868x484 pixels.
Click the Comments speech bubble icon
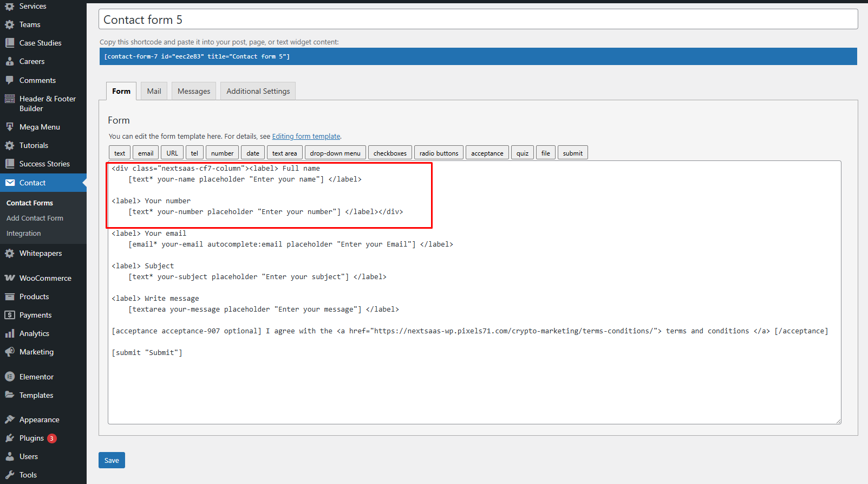click(10, 80)
